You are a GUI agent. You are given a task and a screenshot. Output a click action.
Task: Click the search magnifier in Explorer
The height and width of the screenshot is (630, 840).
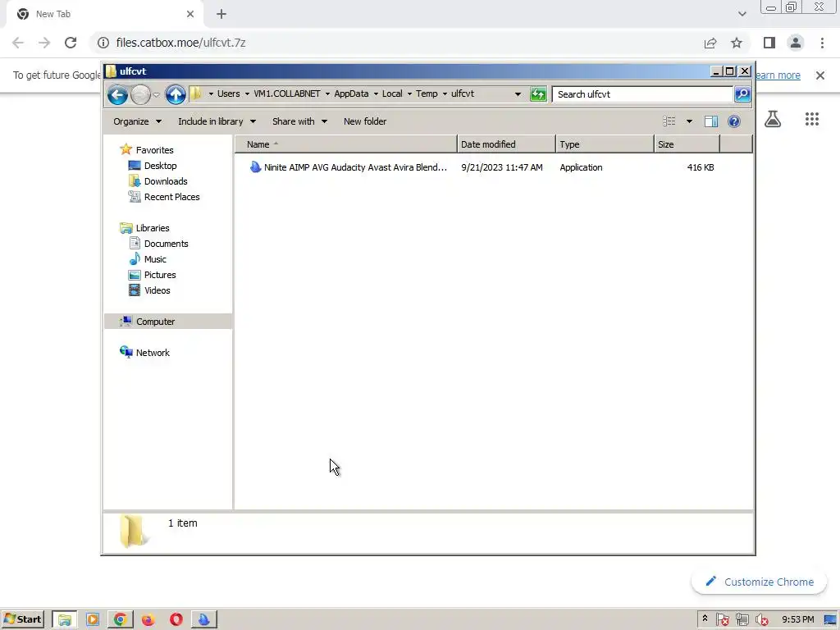tap(742, 94)
